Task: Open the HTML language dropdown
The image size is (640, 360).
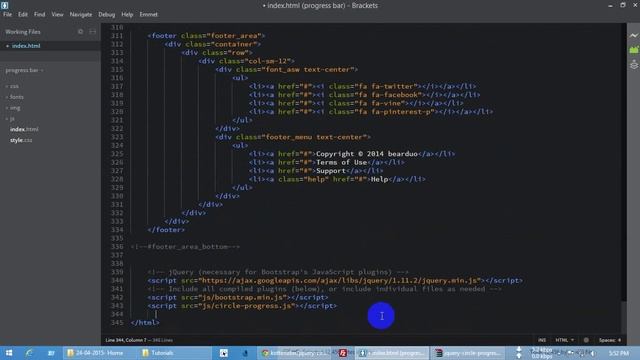Action: pyautogui.click(x=564, y=340)
